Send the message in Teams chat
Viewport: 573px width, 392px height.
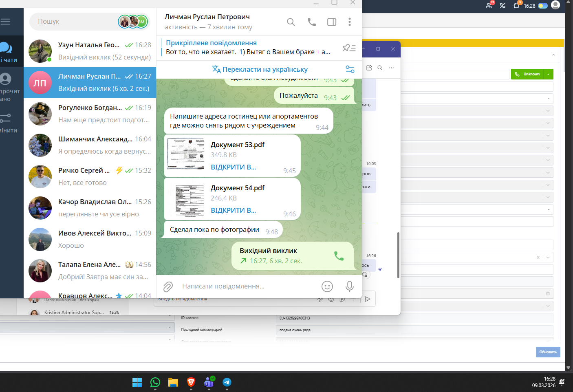367,299
